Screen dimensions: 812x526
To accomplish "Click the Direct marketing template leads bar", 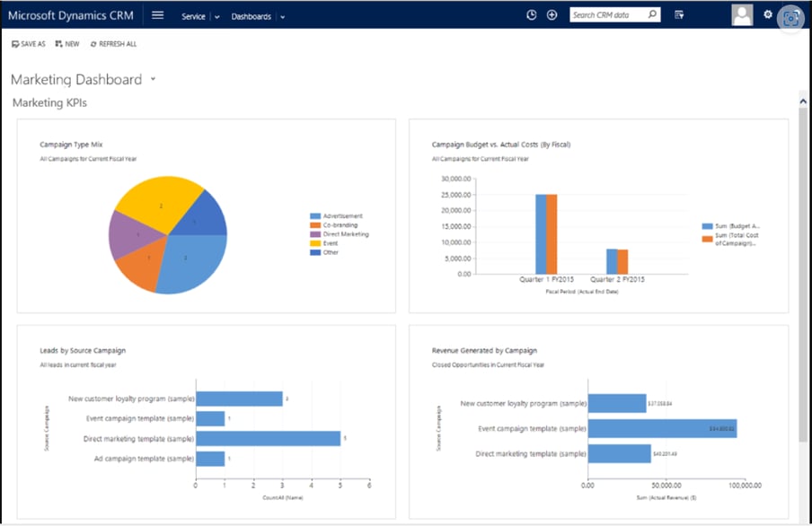I will pos(269,439).
